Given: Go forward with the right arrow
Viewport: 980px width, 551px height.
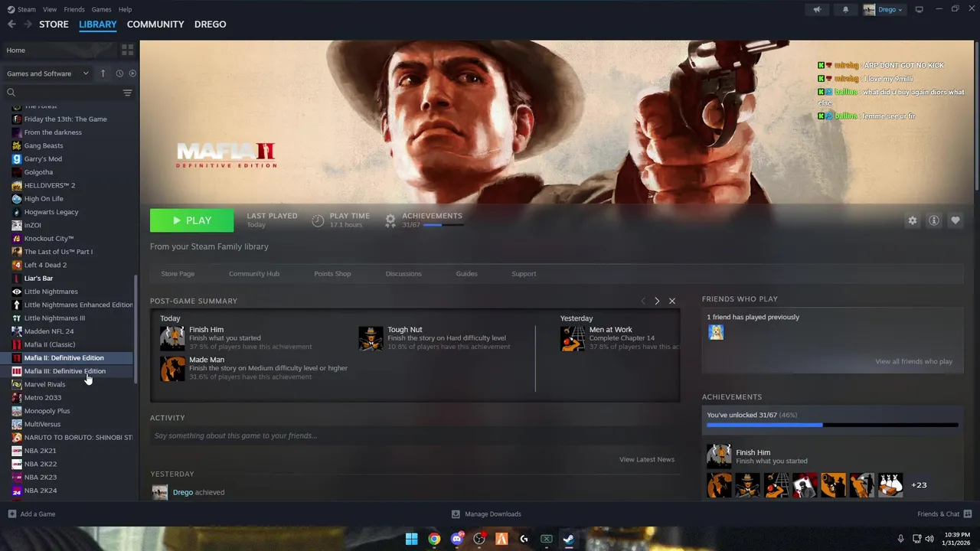Looking at the screenshot, I should click(28, 24).
